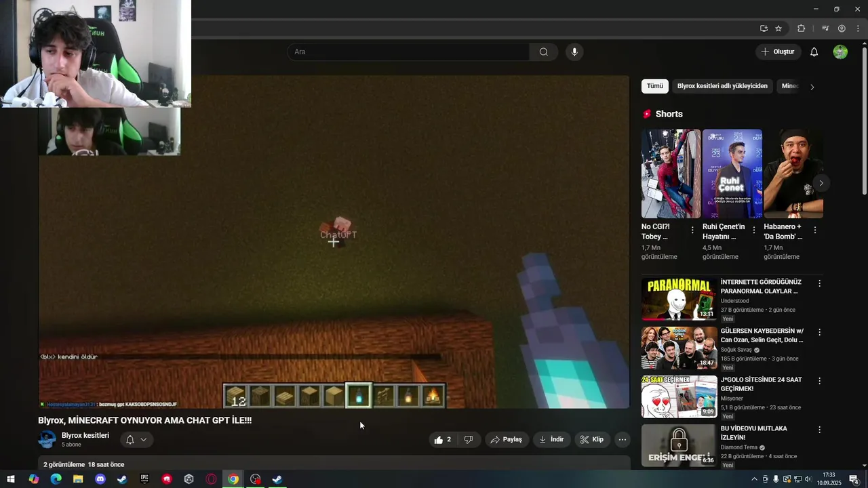Open the Windows notification center icon
The image size is (868, 488).
point(855,479)
